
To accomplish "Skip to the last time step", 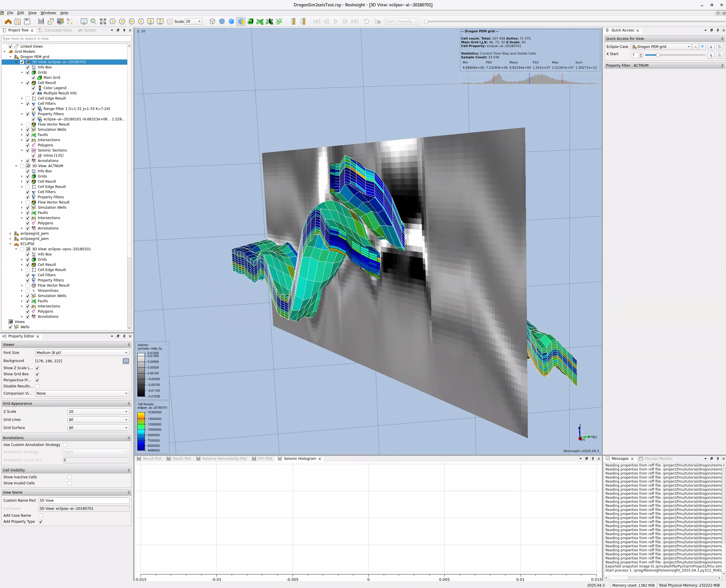I will (355, 21).
